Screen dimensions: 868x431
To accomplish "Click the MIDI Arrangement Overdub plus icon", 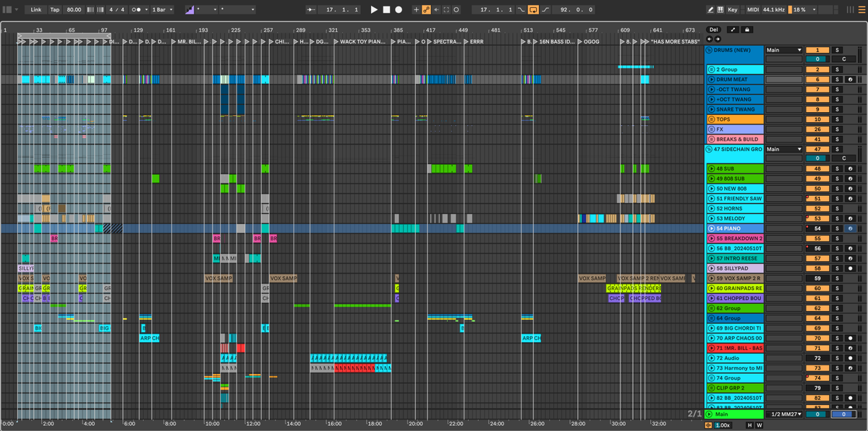I will click(x=416, y=10).
